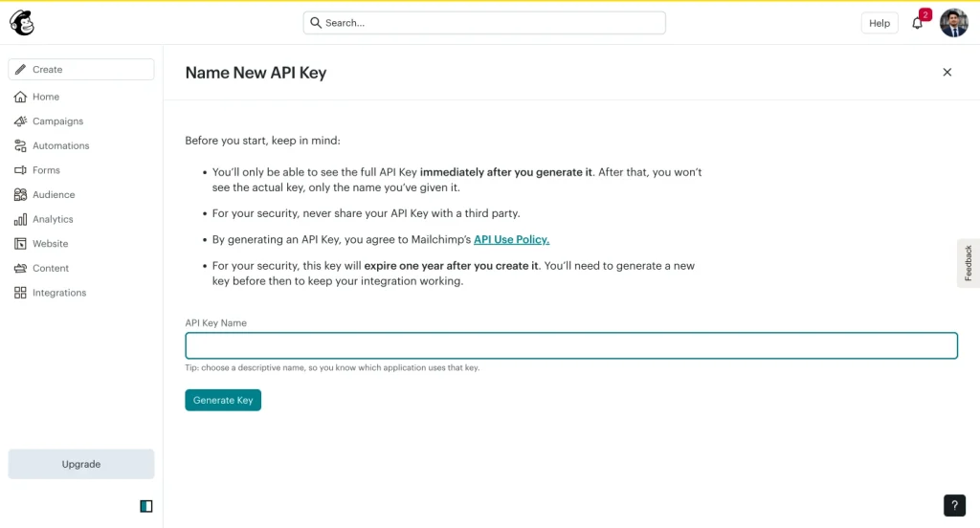Focus the API Key Name input field
The image size is (980, 528).
click(571, 345)
